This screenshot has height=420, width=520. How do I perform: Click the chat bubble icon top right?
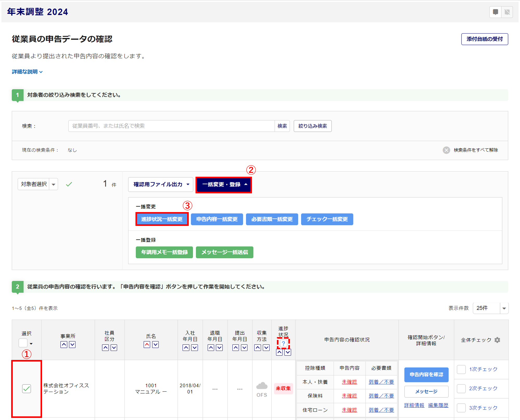coord(495,12)
